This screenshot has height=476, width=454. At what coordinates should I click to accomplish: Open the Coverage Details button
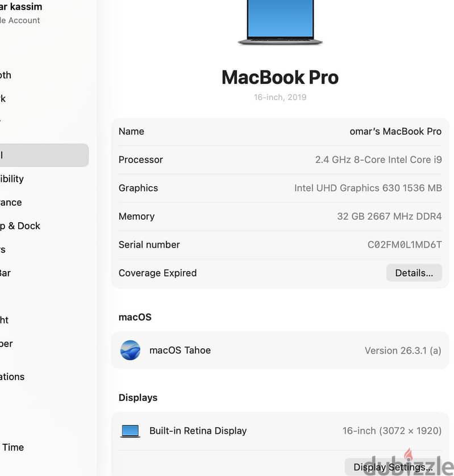[x=414, y=273]
